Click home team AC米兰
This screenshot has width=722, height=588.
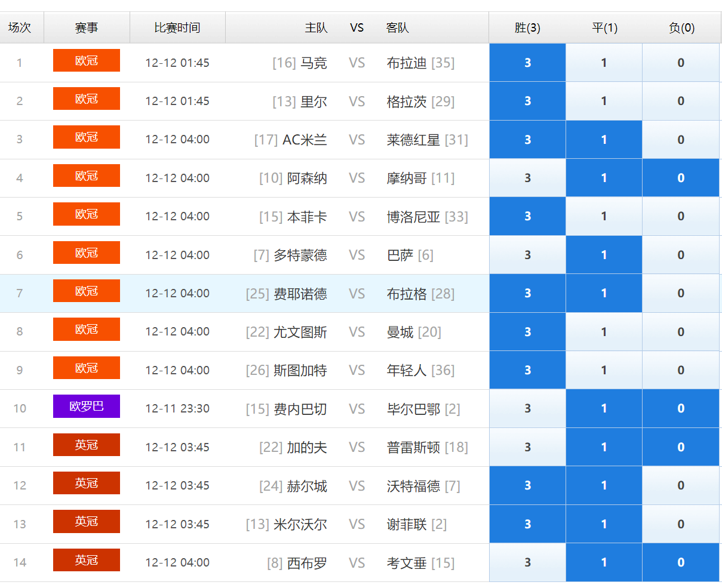click(305, 140)
